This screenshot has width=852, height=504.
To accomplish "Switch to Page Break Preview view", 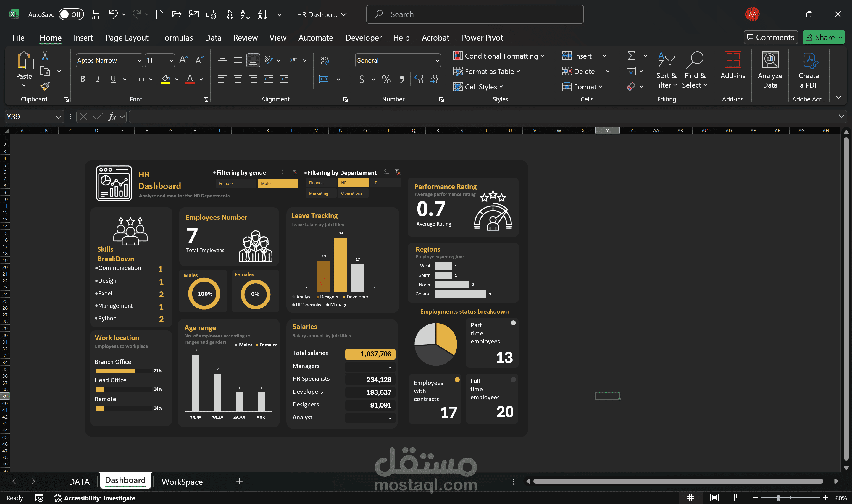I will click(738, 497).
